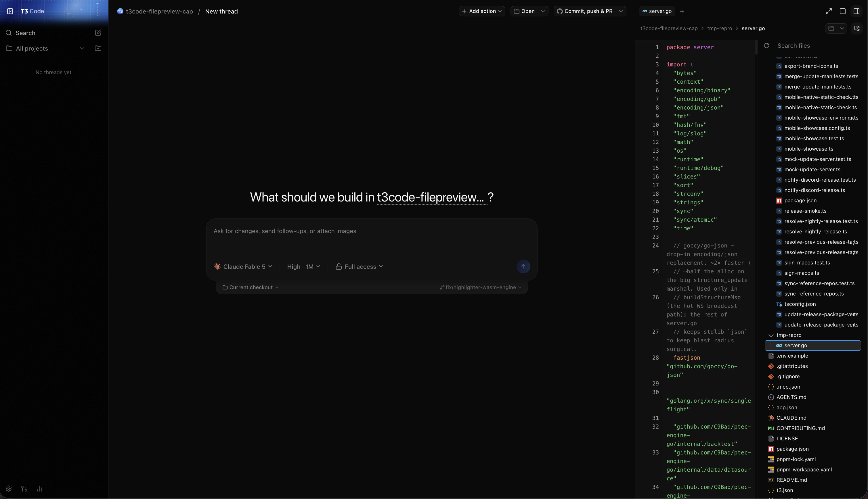Collapse the left sidebar with the panel icon

pyautogui.click(x=10, y=11)
